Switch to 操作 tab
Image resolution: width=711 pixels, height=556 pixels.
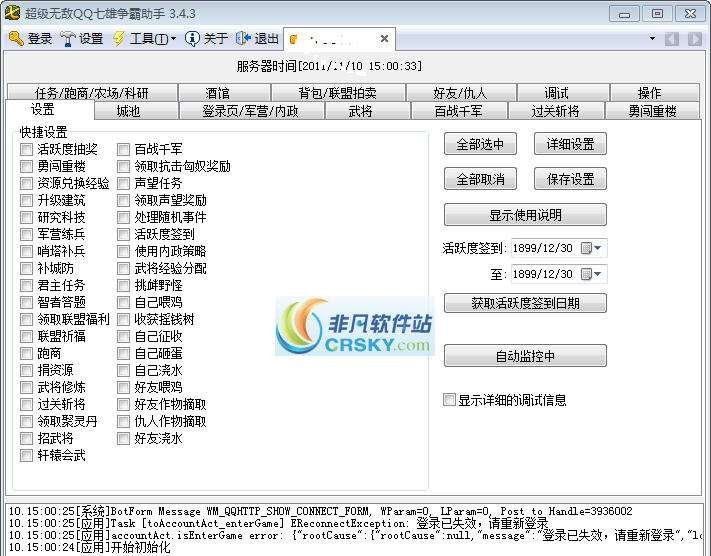[655, 93]
